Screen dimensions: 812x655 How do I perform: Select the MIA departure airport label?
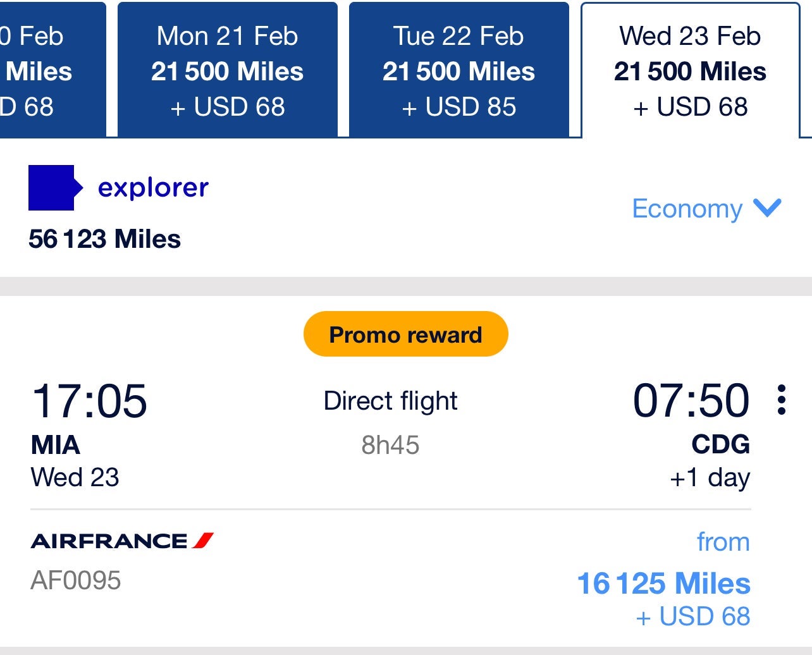pos(54,444)
